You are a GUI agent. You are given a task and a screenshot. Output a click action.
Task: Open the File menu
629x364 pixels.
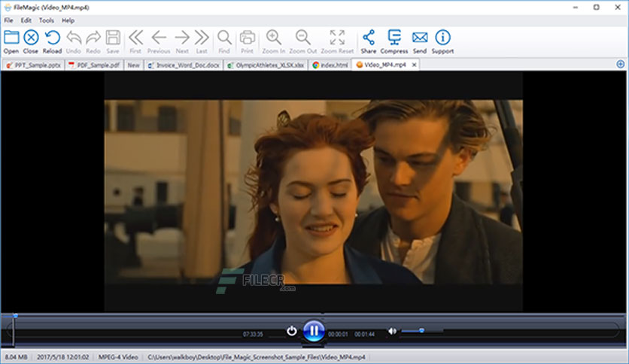pyautogui.click(x=8, y=20)
